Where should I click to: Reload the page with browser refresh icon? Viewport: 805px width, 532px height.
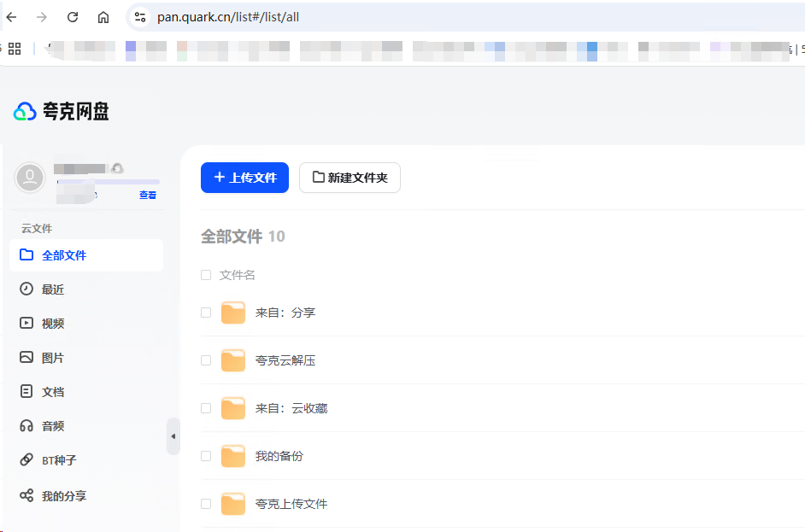point(73,17)
